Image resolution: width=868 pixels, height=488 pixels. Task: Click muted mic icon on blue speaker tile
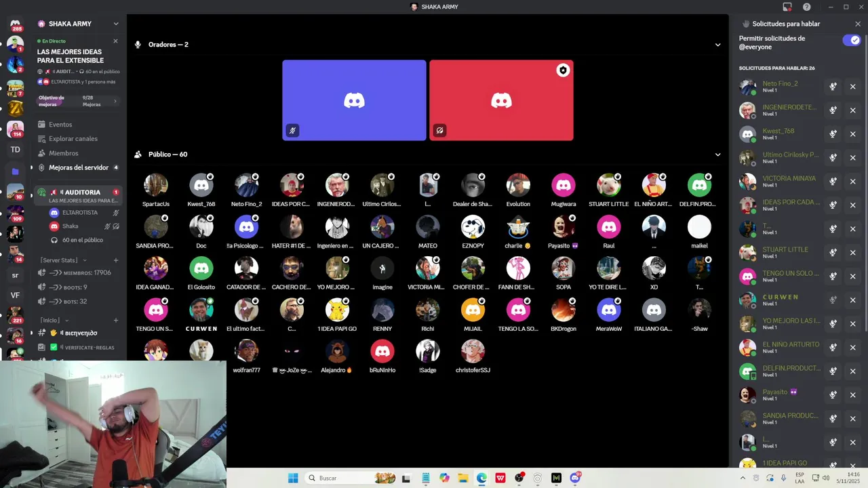point(292,130)
